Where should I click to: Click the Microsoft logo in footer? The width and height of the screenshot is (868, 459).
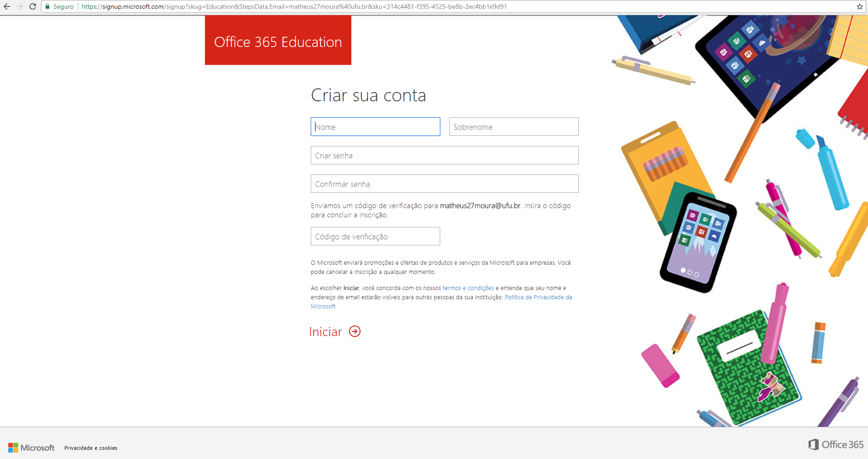[31, 447]
